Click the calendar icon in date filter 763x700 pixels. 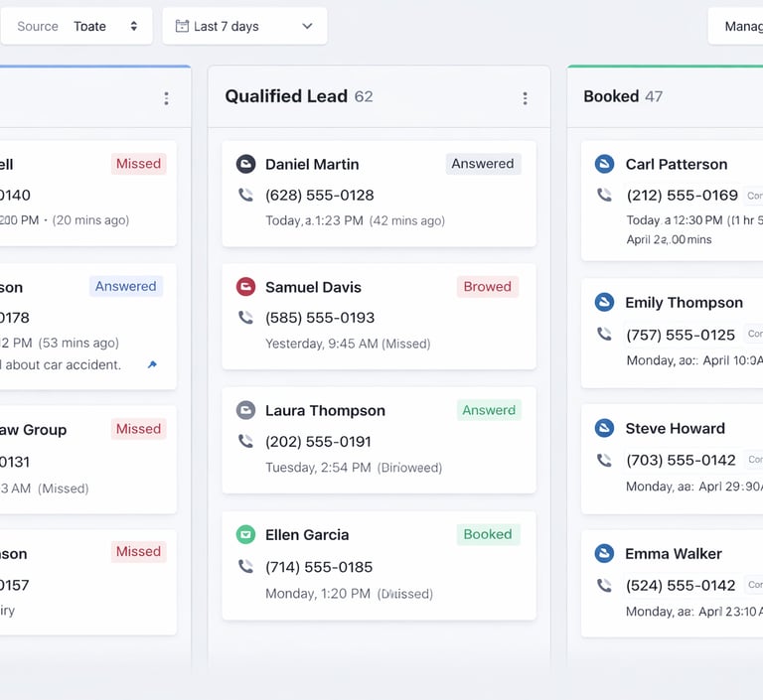click(x=182, y=26)
